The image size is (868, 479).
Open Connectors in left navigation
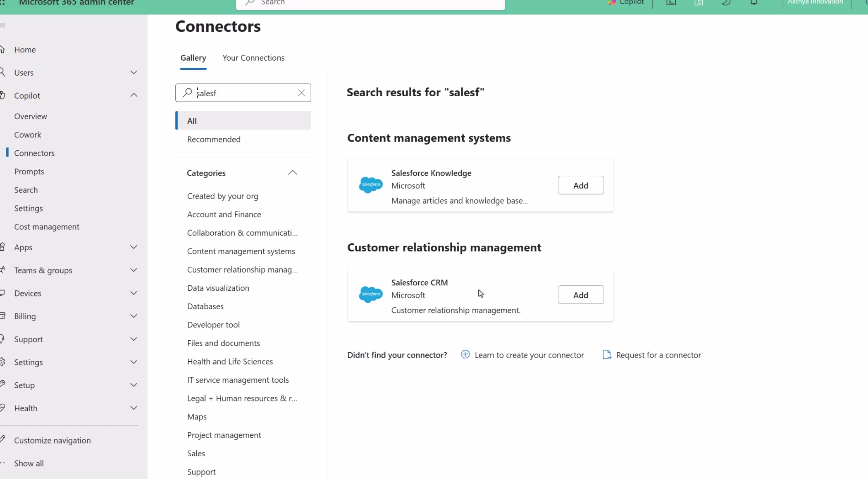[34, 153]
